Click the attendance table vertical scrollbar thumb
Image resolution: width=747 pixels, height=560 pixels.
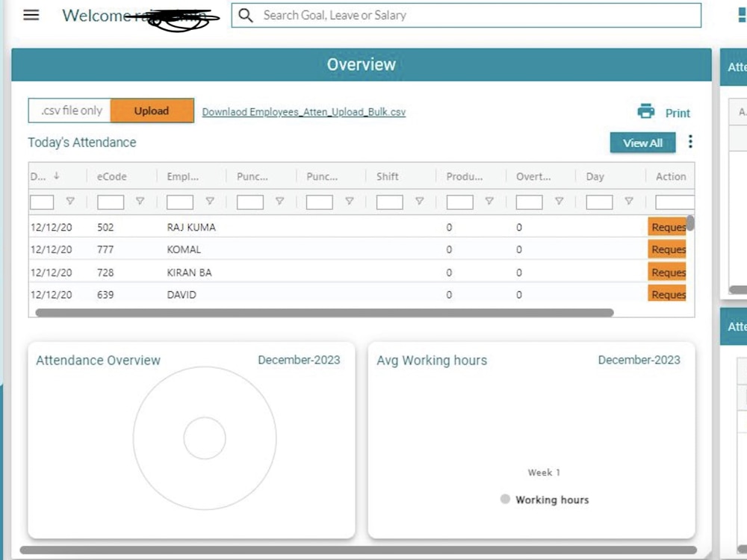pyautogui.click(x=690, y=223)
